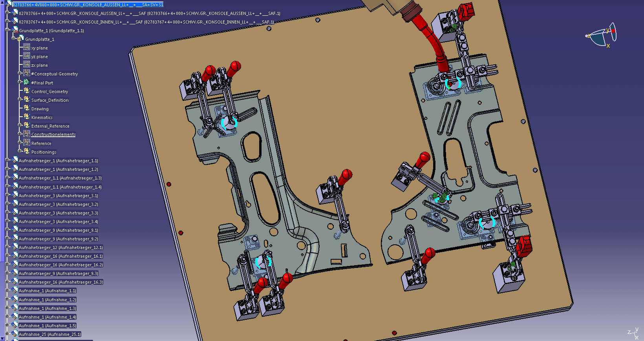Screen dimensions: 644x341
Task: Collapse the Grundplatte_1 (Grundplatte_1.1) node
Action: [x=7, y=30]
